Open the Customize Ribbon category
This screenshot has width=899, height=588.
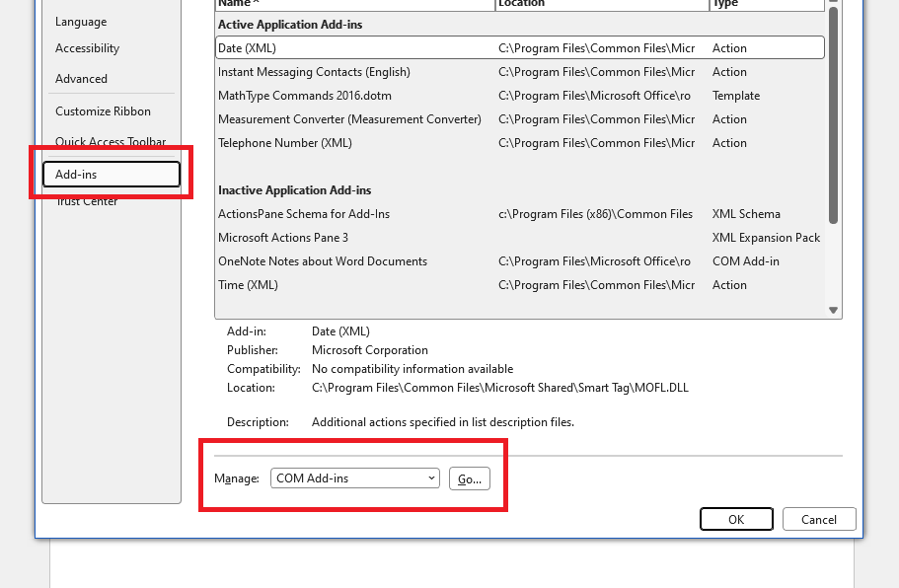tap(103, 111)
